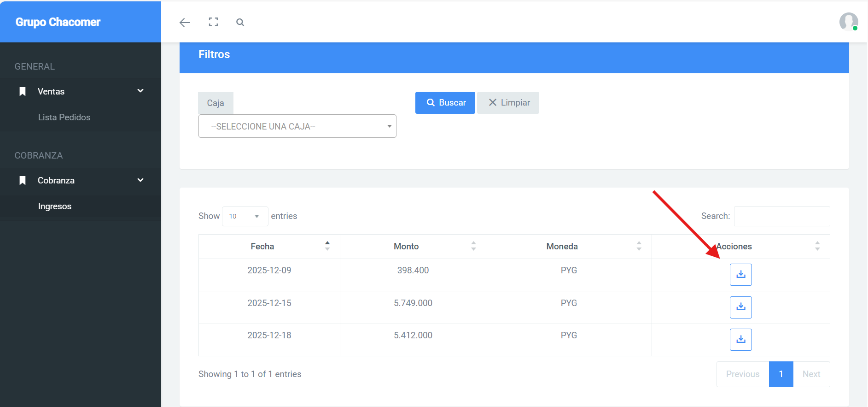Go to Lista Pedidos in sidebar
The width and height of the screenshot is (868, 407).
(64, 118)
